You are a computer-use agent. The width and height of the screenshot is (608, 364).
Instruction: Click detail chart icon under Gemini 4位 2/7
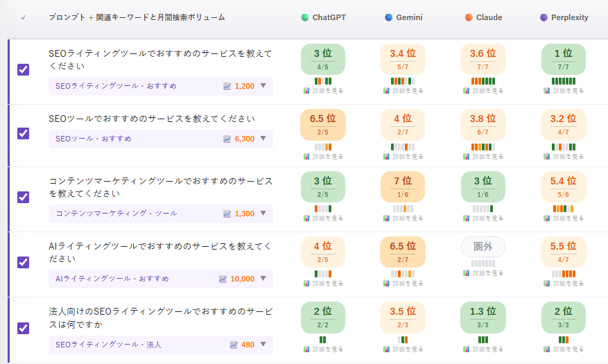coord(386,157)
